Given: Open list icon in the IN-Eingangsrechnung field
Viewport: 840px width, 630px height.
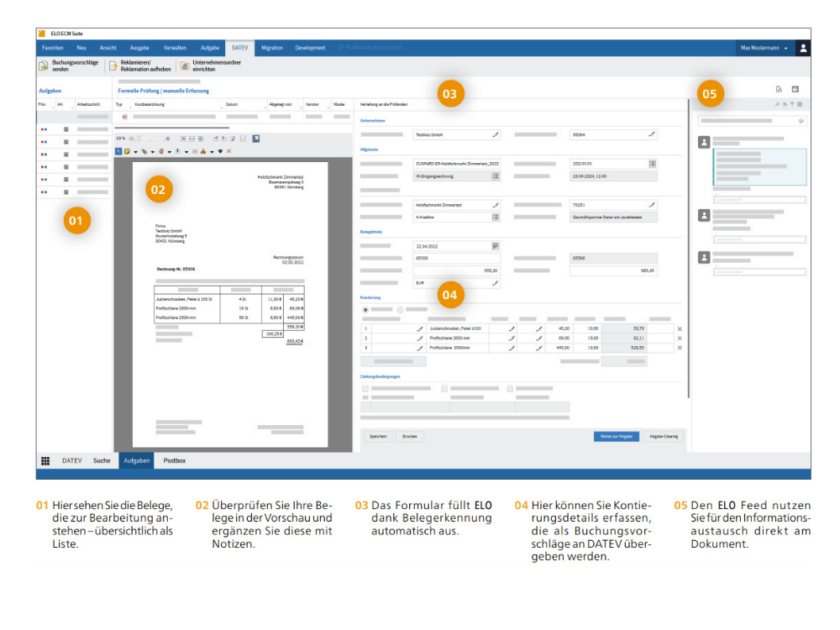Looking at the screenshot, I should [x=496, y=176].
